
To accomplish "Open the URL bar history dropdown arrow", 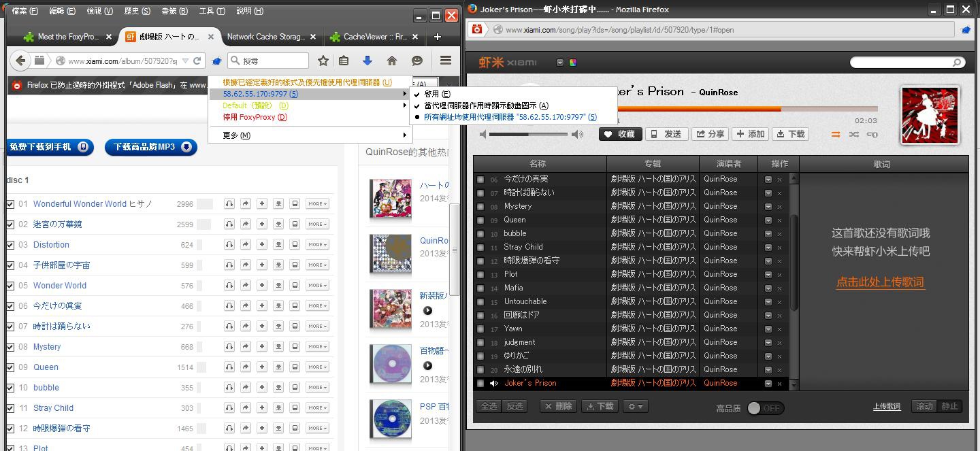I will point(185,61).
